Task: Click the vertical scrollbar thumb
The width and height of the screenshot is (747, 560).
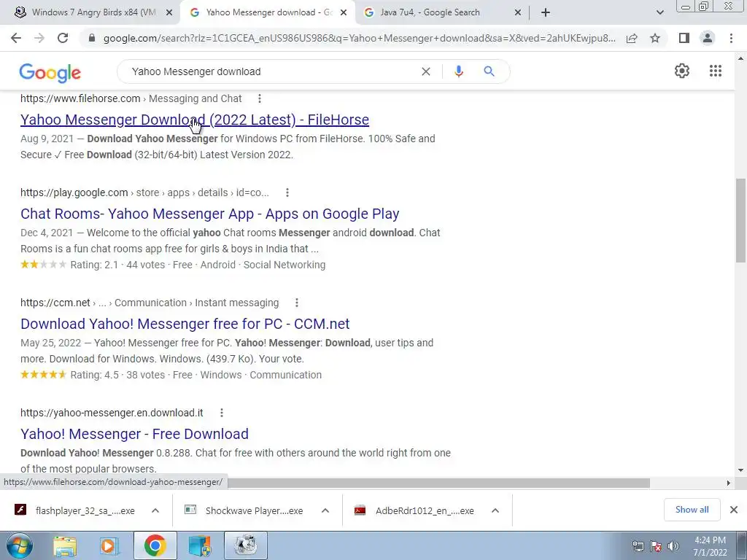Action: click(x=740, y=220)
